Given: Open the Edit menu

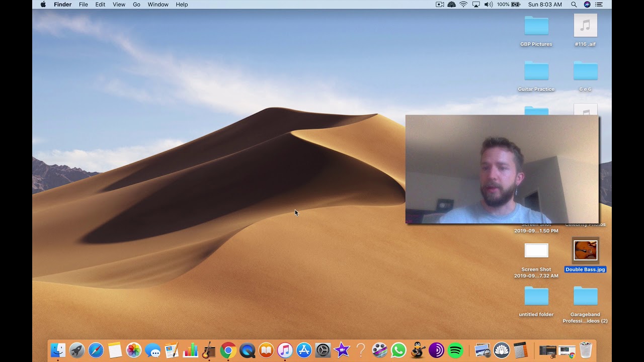Looking at the screenshot, I should [x=101, y=5].
